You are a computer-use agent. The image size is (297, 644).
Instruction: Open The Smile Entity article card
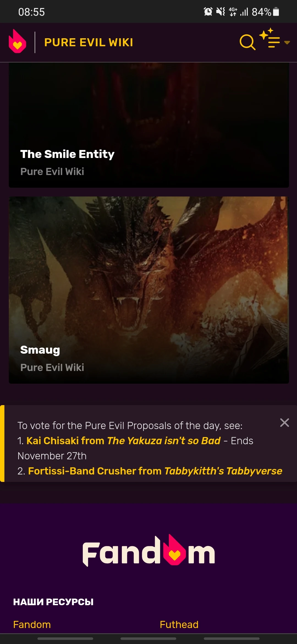[149, 125]
